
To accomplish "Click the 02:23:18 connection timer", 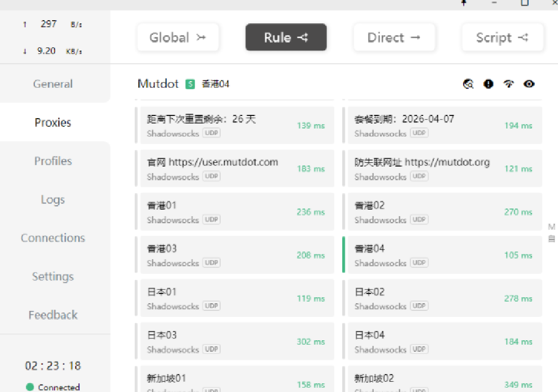I will coord(52,365).
